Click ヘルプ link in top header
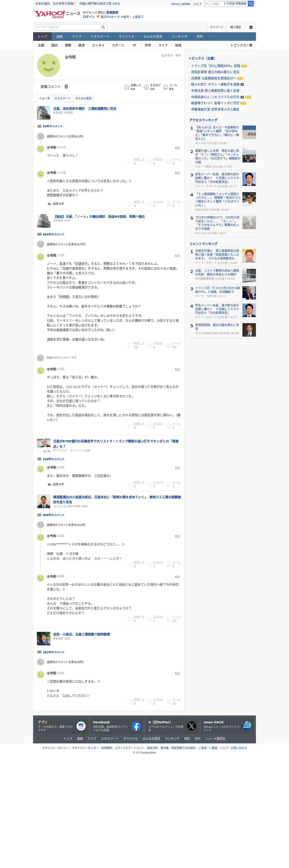 197,4
